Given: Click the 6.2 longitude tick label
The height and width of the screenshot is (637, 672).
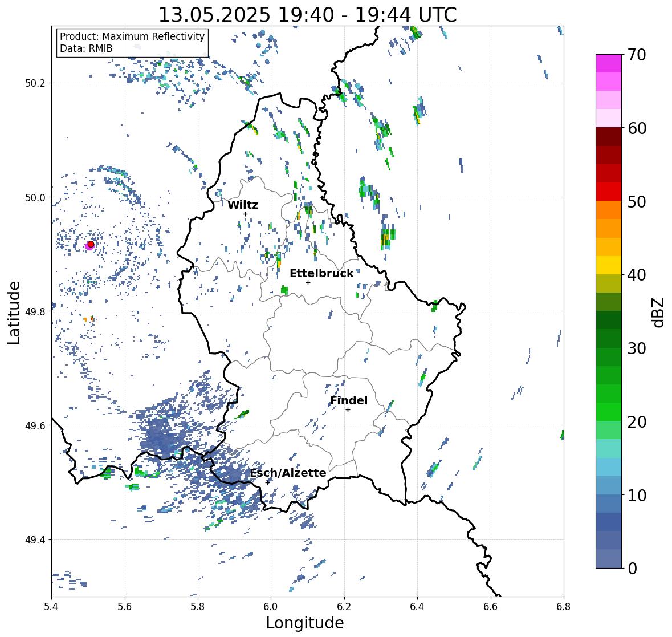Looking at the screenshot, I should coord(344,606).
